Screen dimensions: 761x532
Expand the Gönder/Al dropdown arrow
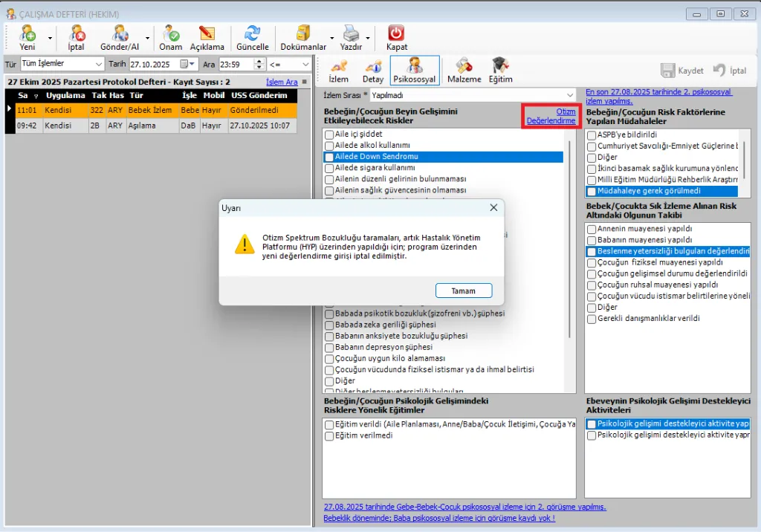[148, 39]
